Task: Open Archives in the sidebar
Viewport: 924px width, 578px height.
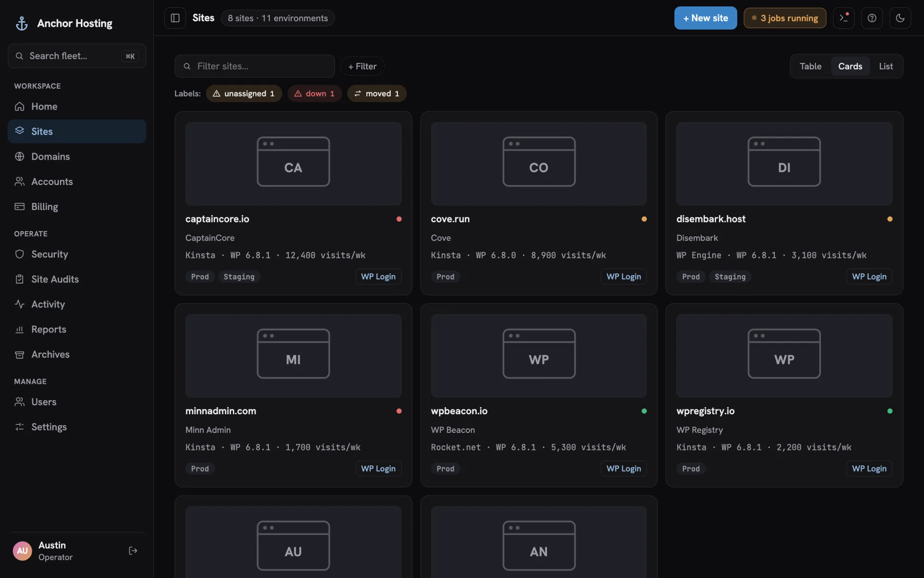Action: pyautogui.click(x=77, y=354)
